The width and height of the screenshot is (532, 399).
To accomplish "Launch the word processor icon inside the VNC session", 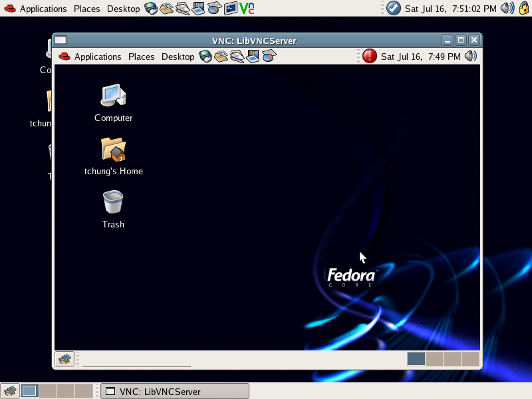I will 237,57.
